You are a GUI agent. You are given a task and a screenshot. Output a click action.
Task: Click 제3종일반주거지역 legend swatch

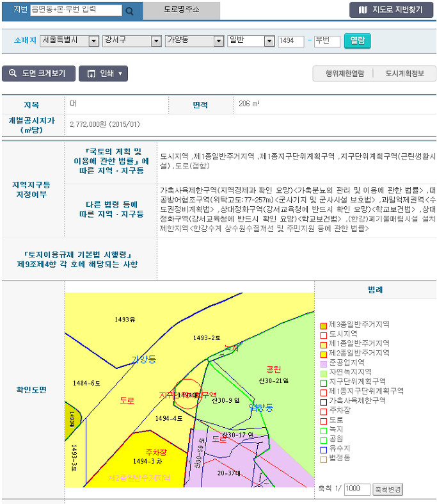coord(323,325)
